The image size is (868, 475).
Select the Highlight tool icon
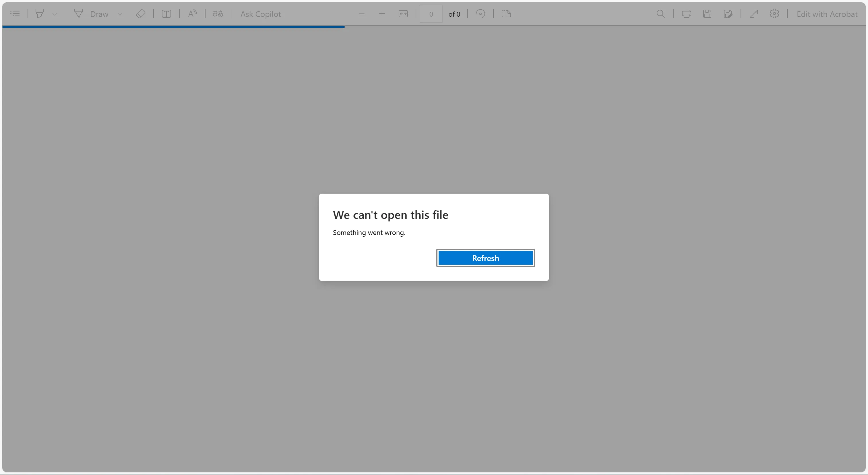(40, 14)
